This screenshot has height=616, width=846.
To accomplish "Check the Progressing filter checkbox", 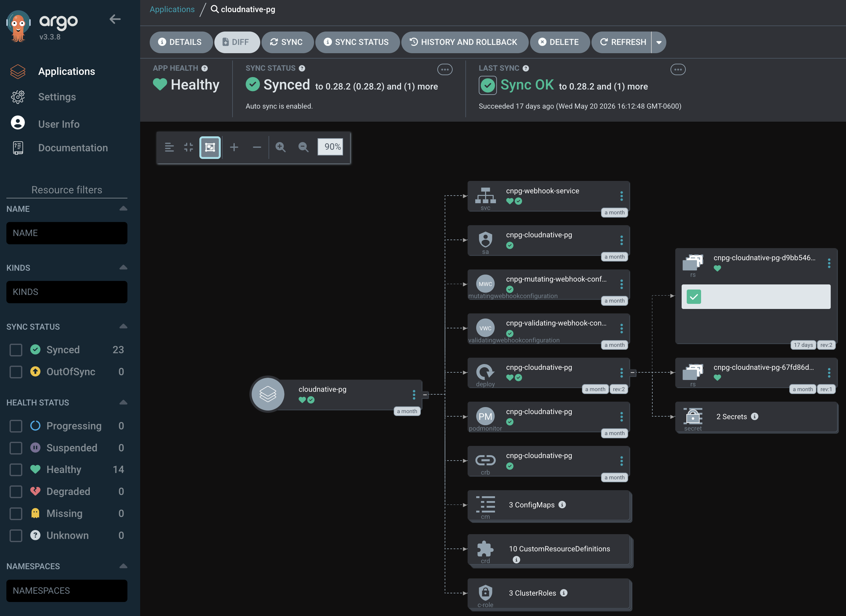I will pyautogui.click(x=16, y=426).
